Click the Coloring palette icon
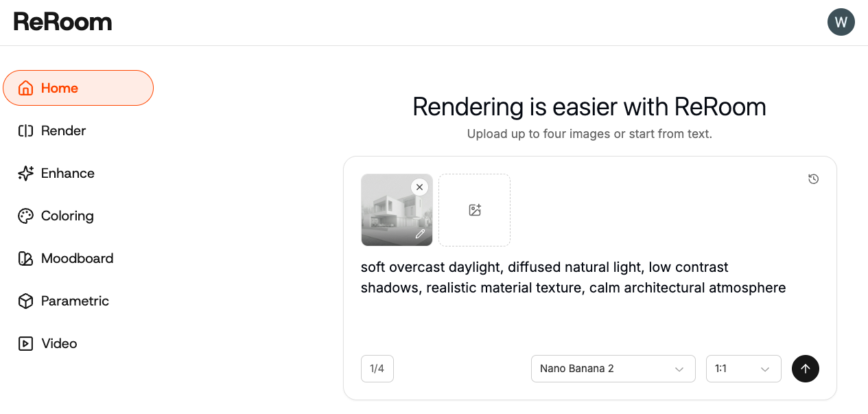 pos(25,216)
